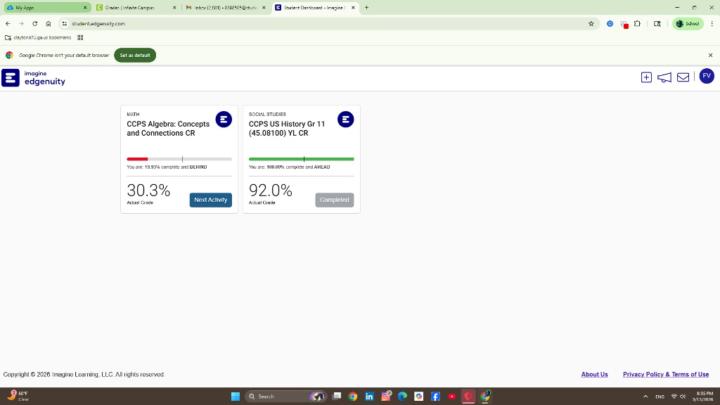
Task: Open the plus-square add icon in header
Action: click(646, 78)
